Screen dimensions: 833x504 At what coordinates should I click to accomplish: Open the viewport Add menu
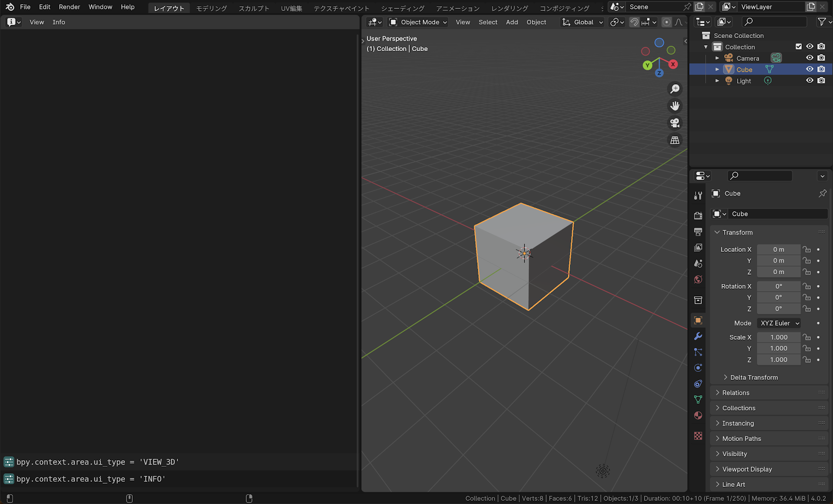512,22
